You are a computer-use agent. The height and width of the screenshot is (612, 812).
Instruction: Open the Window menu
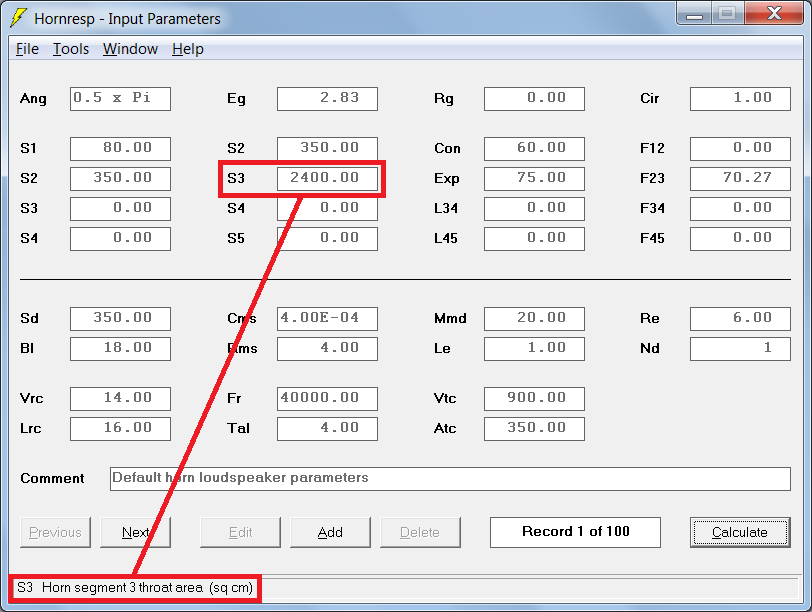(130, 49)
